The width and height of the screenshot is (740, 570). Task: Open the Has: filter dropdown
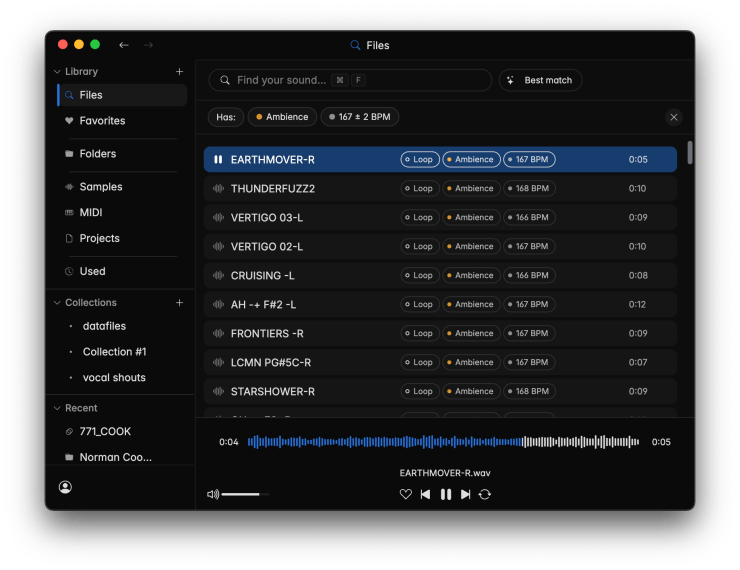click(226, 117)
